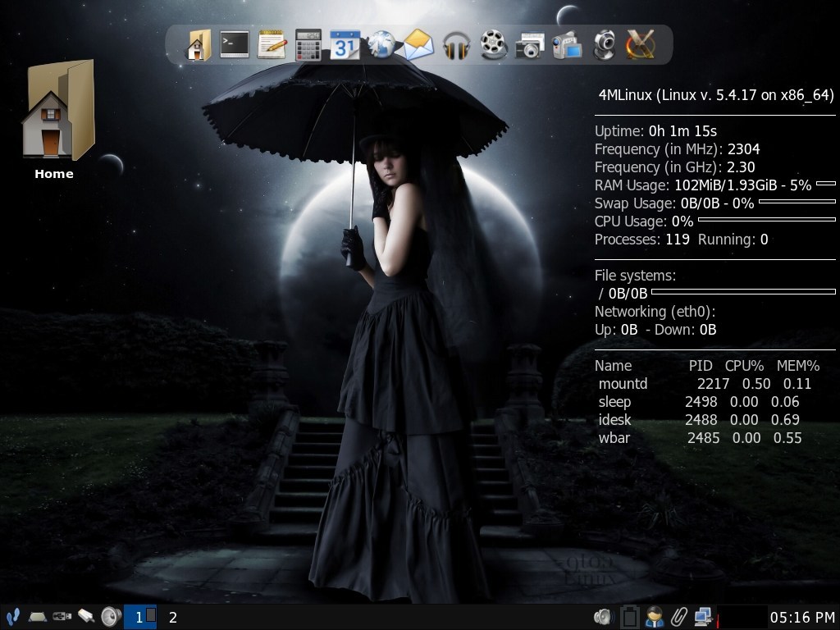Viewport: 840px width, 630px height.
Task: Click the CPU% column header
Action: pyautogui.click(x=744, y=366)
